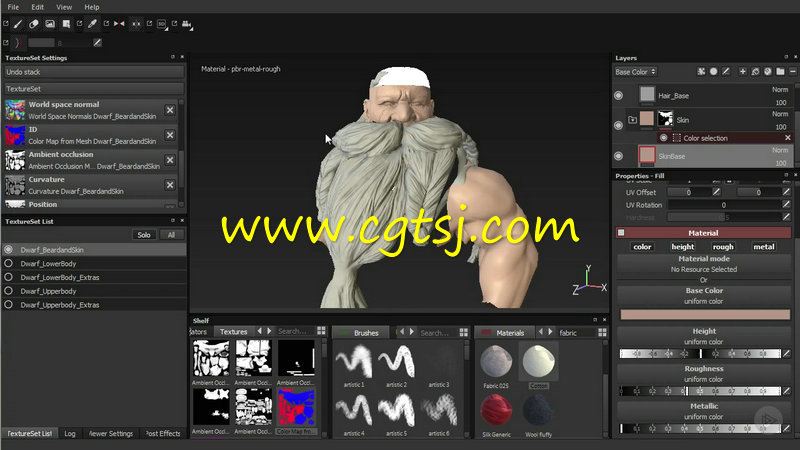Viewport: 800px width, 450px height.
Task: Toggle the metal channel button
Action: [x=764, y=246]
